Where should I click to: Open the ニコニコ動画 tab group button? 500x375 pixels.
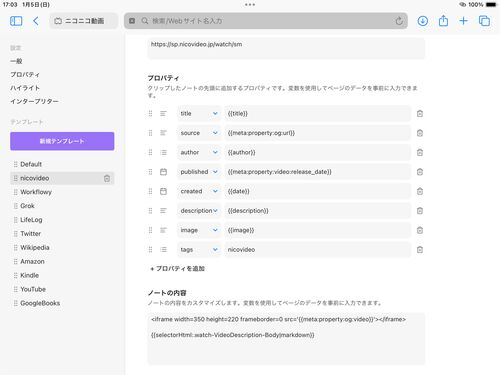pos(84,21)
